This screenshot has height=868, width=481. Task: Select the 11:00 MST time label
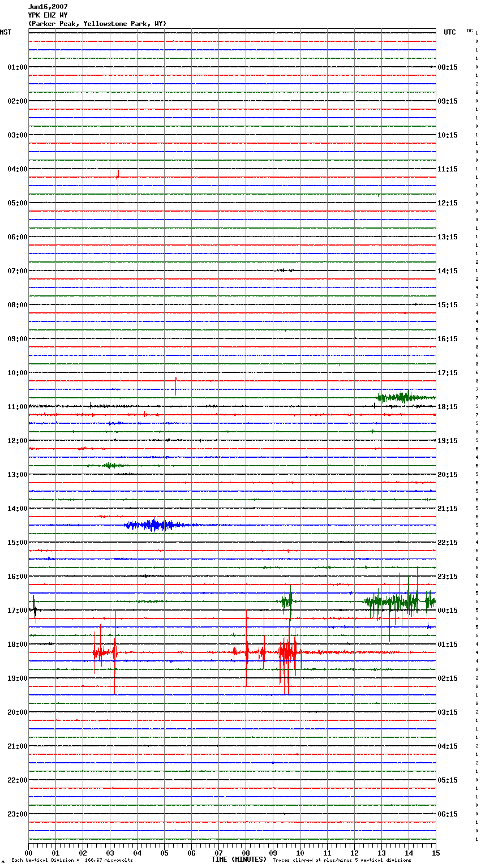(18, 407)
